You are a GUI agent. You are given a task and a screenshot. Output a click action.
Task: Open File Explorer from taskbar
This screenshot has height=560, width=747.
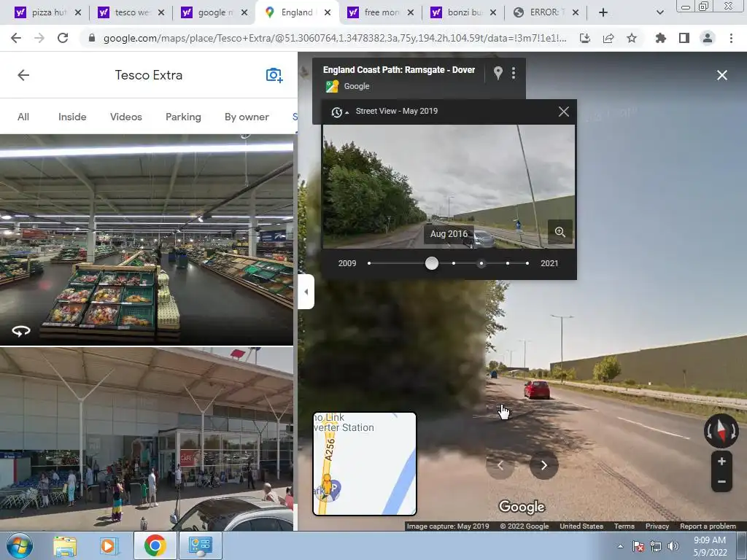[x=65, y=545]
